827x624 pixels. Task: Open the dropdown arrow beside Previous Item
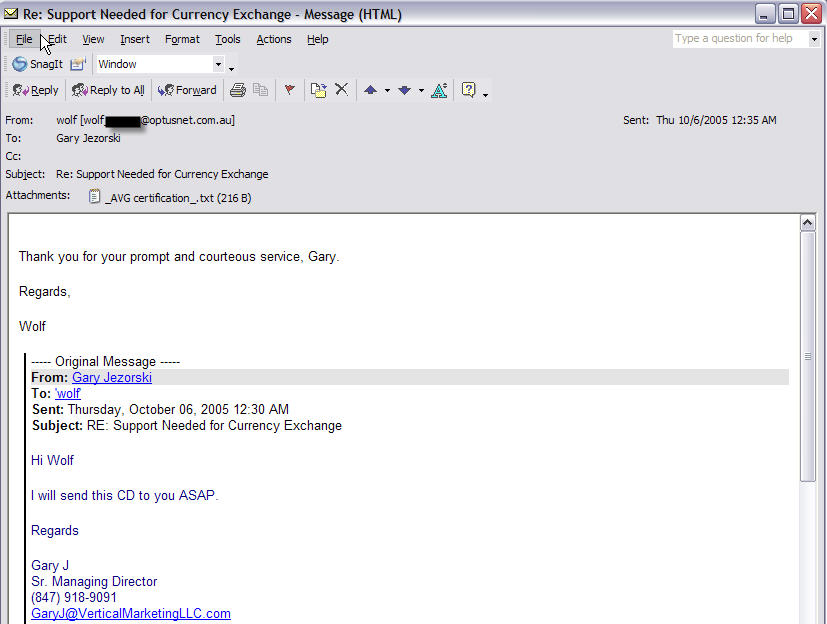pos(387,90)
